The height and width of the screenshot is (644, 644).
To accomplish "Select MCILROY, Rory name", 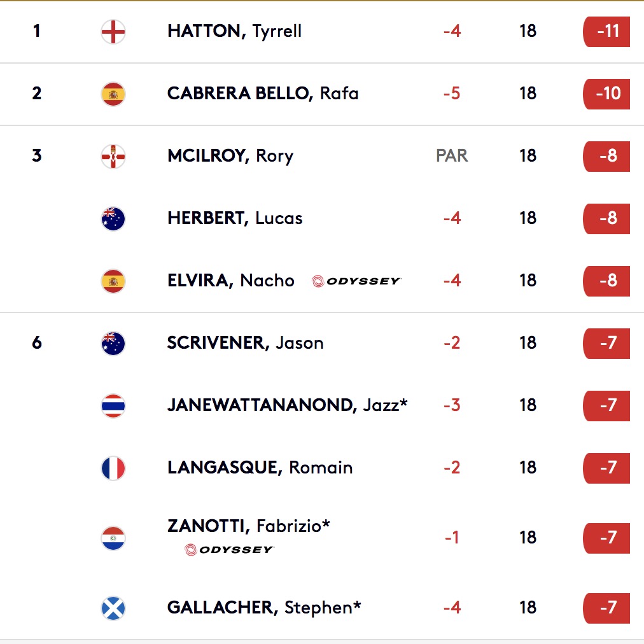I will pos(230,156).
